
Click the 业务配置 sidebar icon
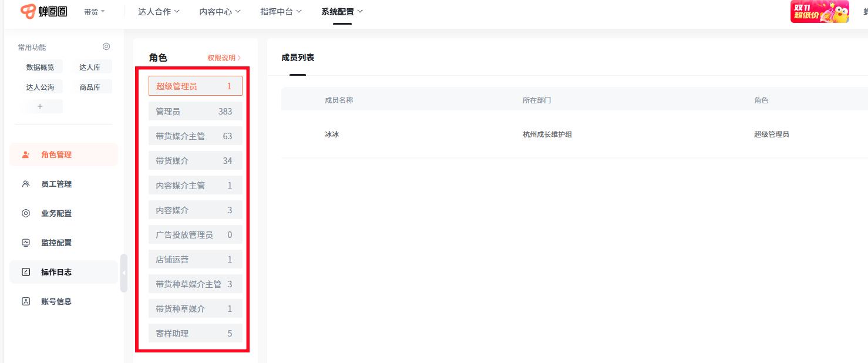point(26,213)
